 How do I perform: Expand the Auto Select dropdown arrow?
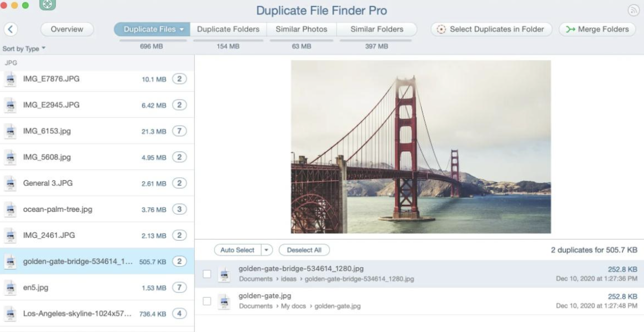point(266,250)
